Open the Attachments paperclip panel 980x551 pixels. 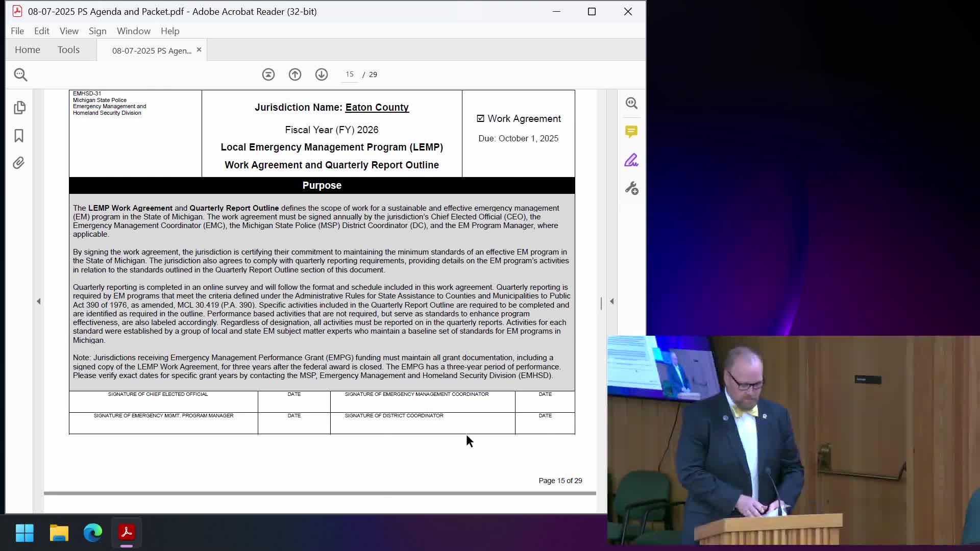point(19,163)
